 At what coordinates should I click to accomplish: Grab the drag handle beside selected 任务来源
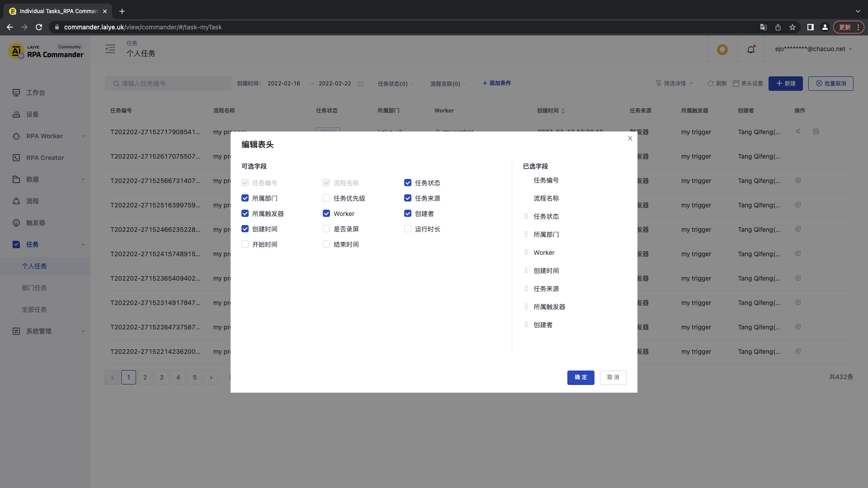click(x=526, y=289)
